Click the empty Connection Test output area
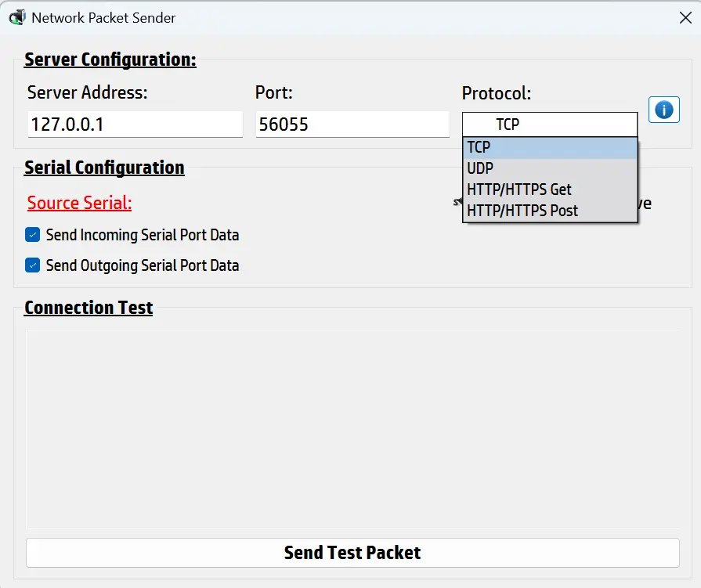The width and height of the screenshot is (701, 588). click(352, 429)
